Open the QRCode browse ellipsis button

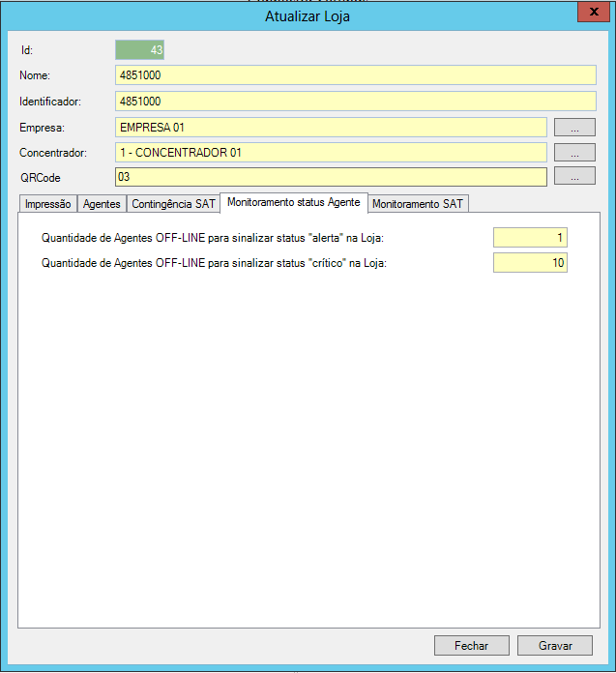[574, 177]
